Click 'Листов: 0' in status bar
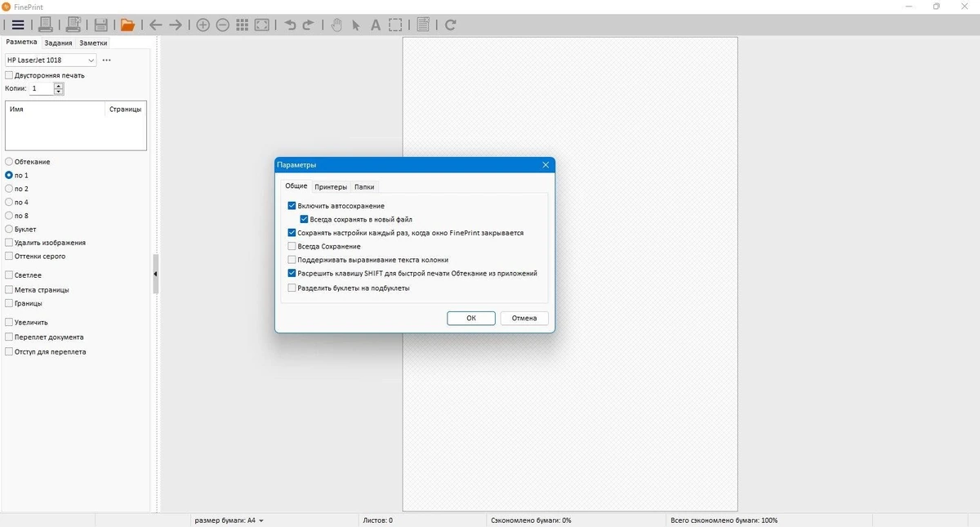 point(377,520)
